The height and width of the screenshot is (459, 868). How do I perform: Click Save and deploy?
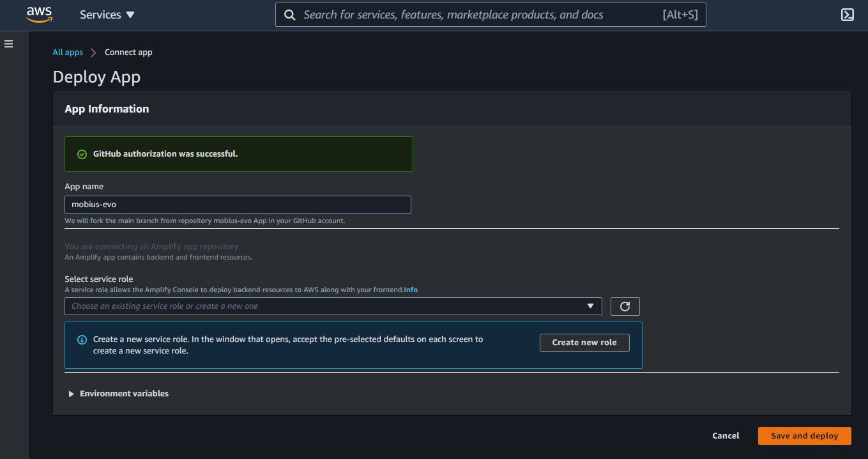tap(804, 436)
